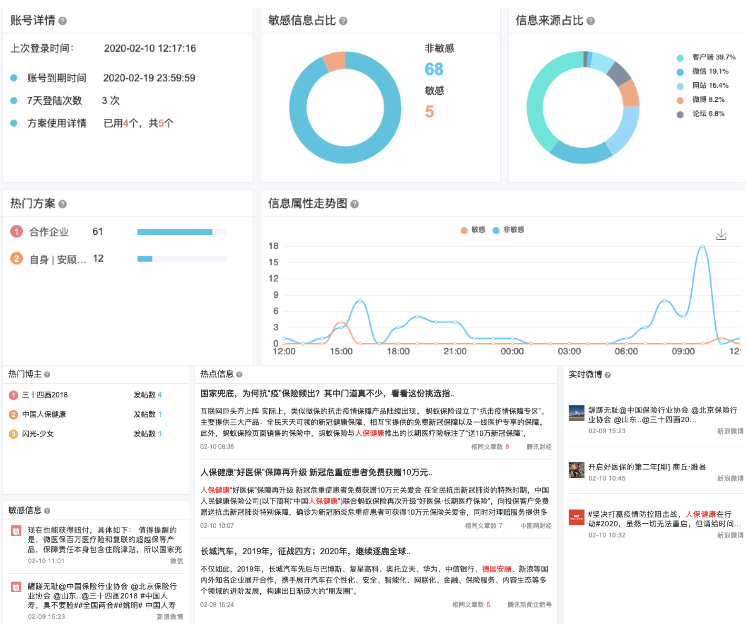Click the 非敏感 count 68
Image resolution: width=749 pixels, height=636 pixels.
coord(433,69)
